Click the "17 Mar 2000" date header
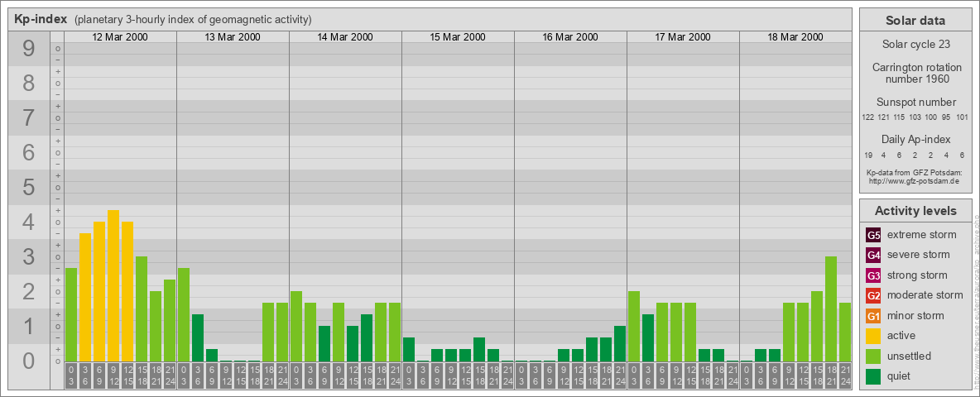 683,37
